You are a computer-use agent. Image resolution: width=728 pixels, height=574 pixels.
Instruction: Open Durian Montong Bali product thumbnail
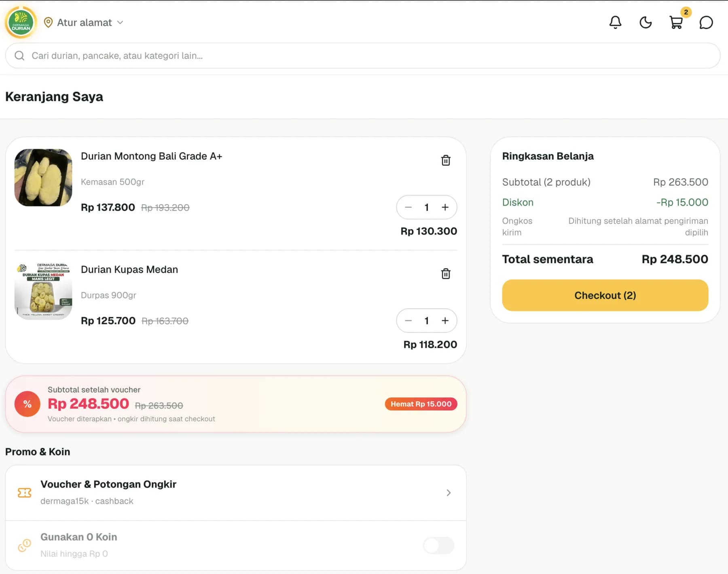43,178
